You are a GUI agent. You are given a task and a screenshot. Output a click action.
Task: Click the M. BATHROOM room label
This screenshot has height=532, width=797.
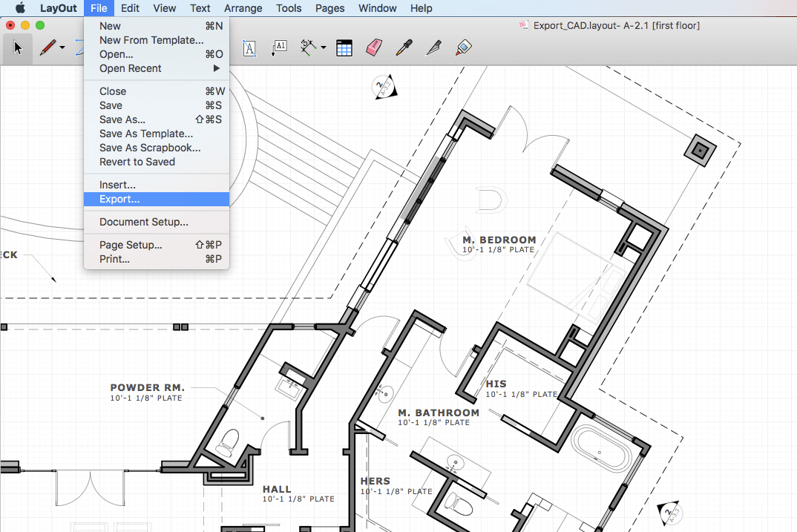point(439,413)
